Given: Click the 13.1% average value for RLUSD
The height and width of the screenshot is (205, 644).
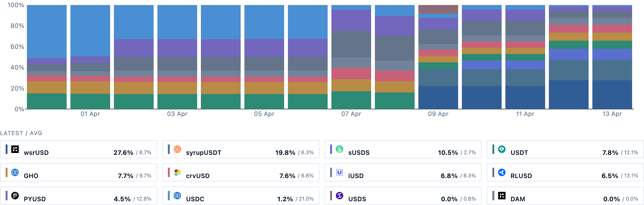Looking at the screenshot, I should click(631, 176).
